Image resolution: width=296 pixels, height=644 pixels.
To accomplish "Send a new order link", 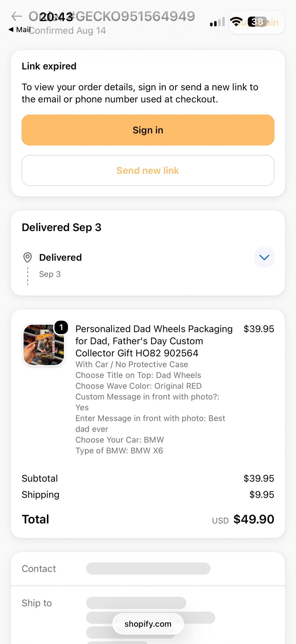I will [148, 170].
